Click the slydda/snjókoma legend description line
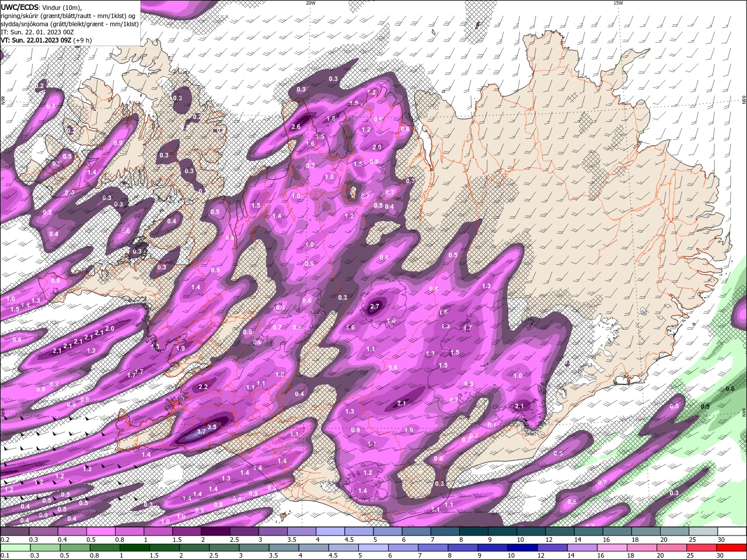 point(69,24)
